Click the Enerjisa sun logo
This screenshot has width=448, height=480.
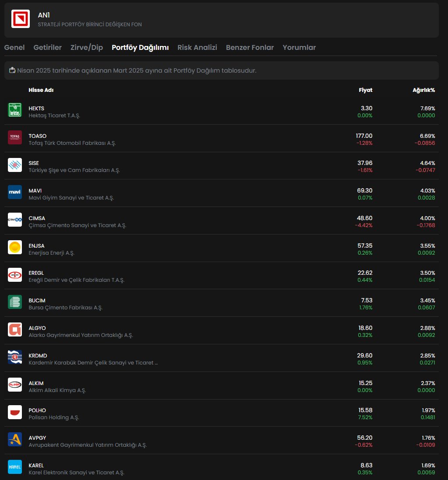tap(15, 247)
